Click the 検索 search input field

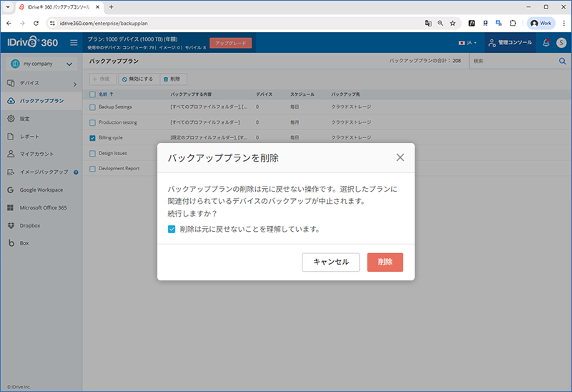point(511,62)
